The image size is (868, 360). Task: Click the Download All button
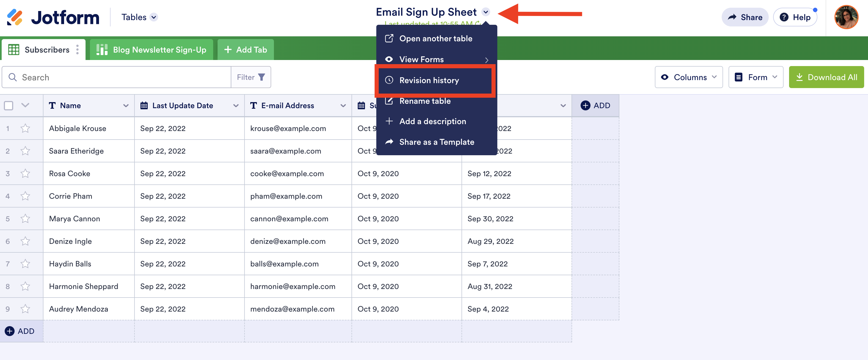point(826,77)
